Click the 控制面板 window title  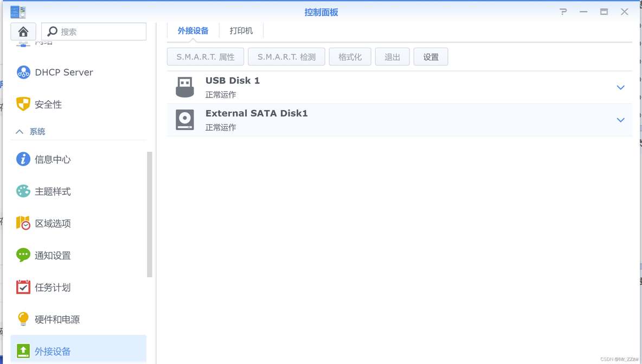coord(321,12)
